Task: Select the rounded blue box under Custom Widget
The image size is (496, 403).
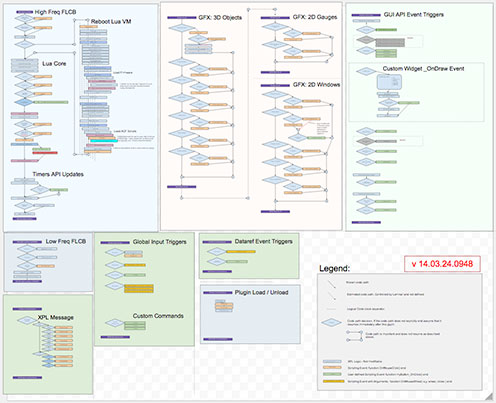Action: pos(389,82)
